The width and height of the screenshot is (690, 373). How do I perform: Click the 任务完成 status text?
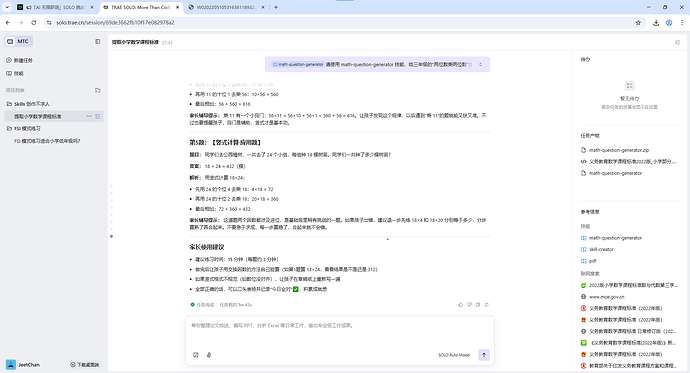205,304
